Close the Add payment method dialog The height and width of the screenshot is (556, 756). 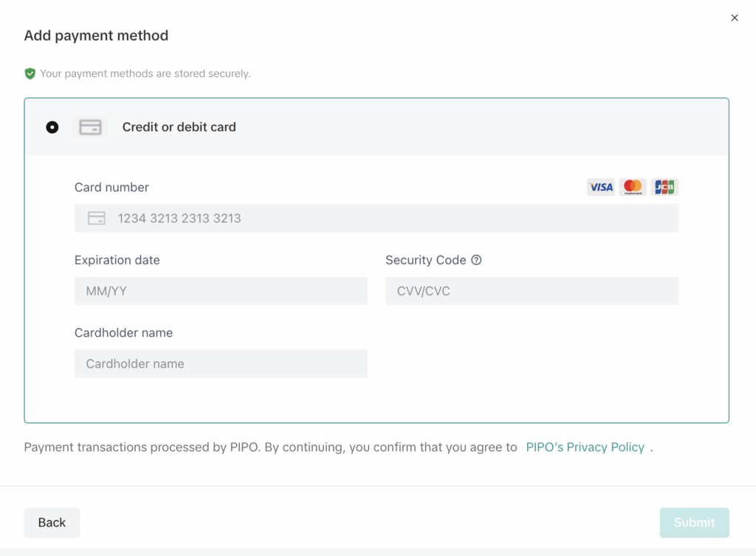click(734, 18)
